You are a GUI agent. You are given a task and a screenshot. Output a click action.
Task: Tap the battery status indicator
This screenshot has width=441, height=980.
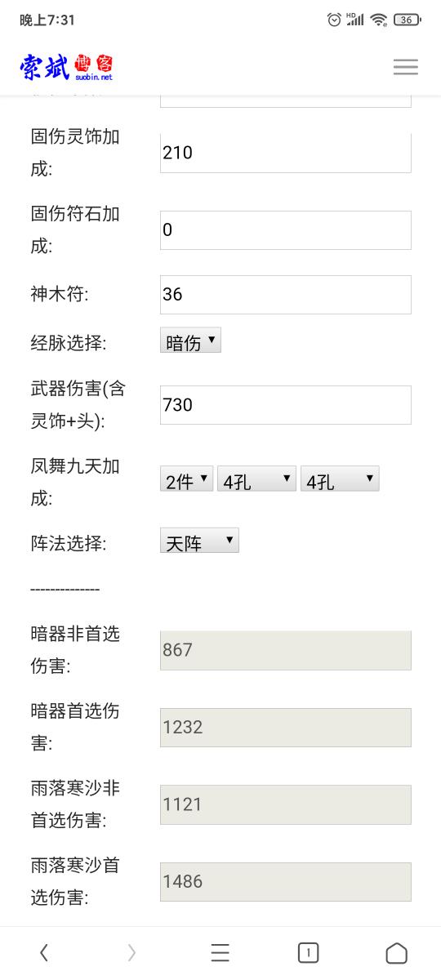[407, 20]
